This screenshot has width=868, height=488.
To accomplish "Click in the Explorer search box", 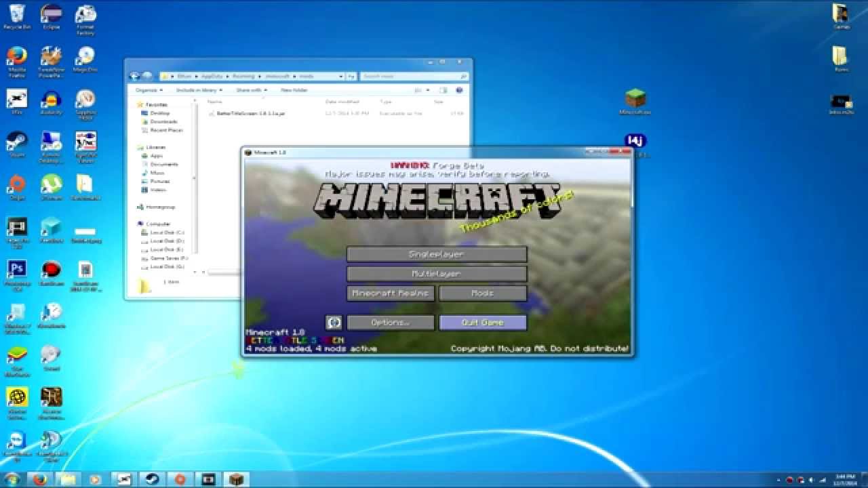I will coord(414,77).
